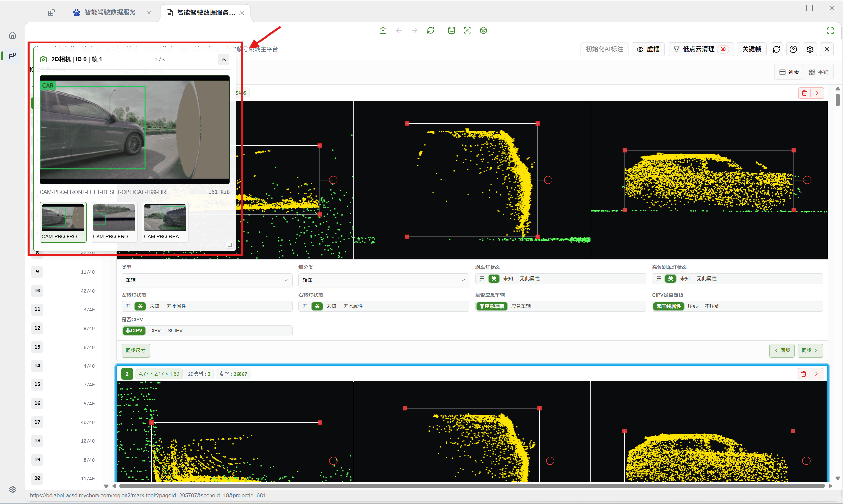Viewport: 843px width, 504px height.
Task: Toggle the 虚框 visibility eye button
Action: point(648,49)
